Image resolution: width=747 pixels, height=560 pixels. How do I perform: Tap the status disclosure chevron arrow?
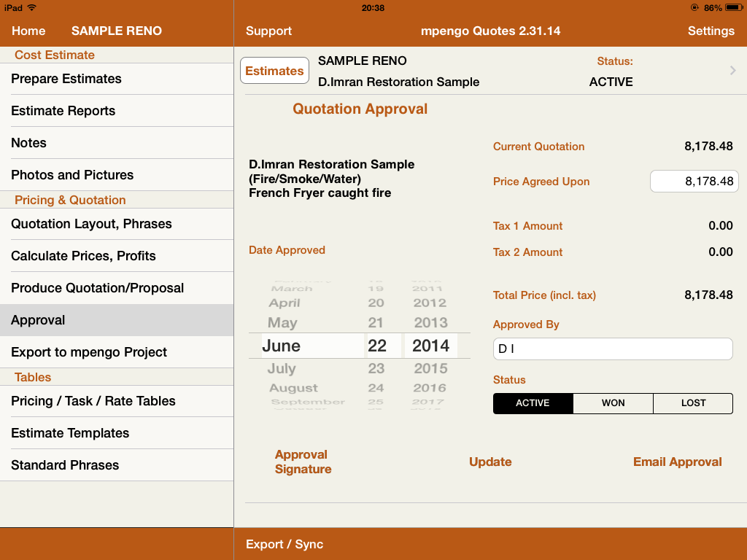click(x=732, y=71)
